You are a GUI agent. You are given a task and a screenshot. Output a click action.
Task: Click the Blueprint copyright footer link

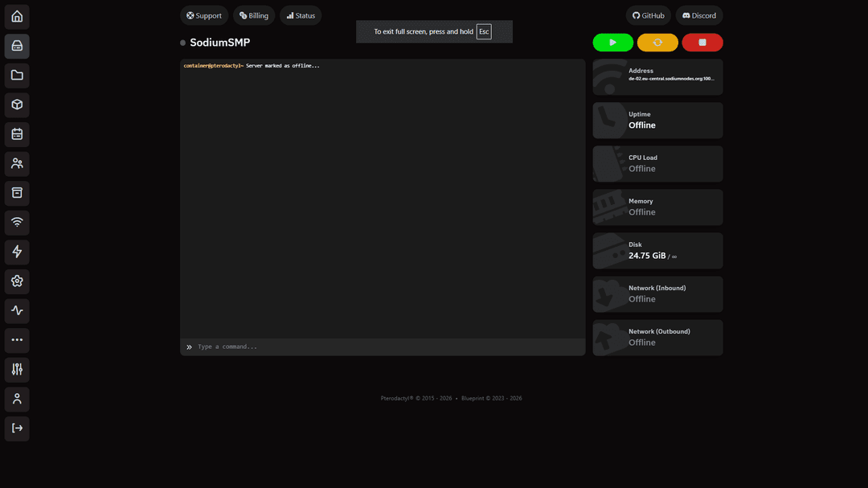tap(492, 398)
